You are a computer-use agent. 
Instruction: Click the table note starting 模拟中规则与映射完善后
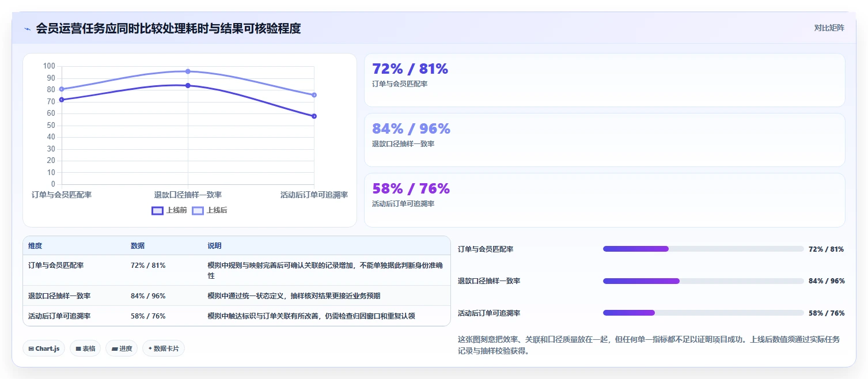point(325,271)
